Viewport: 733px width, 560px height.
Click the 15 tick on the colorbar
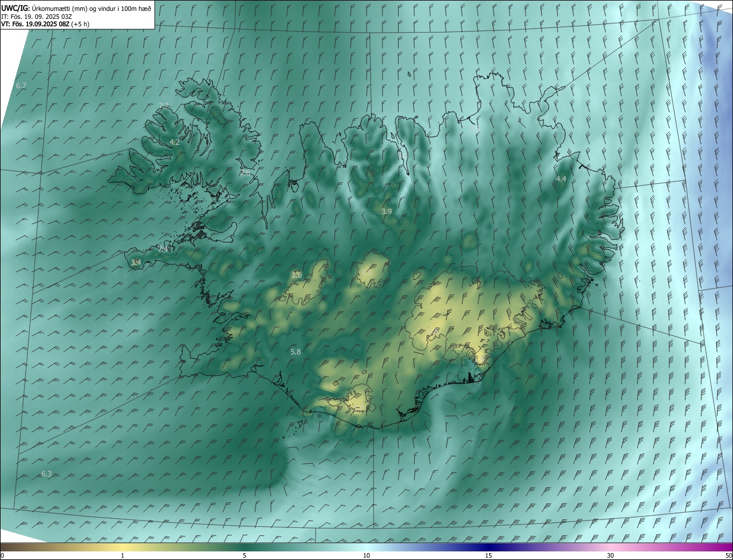488,556
